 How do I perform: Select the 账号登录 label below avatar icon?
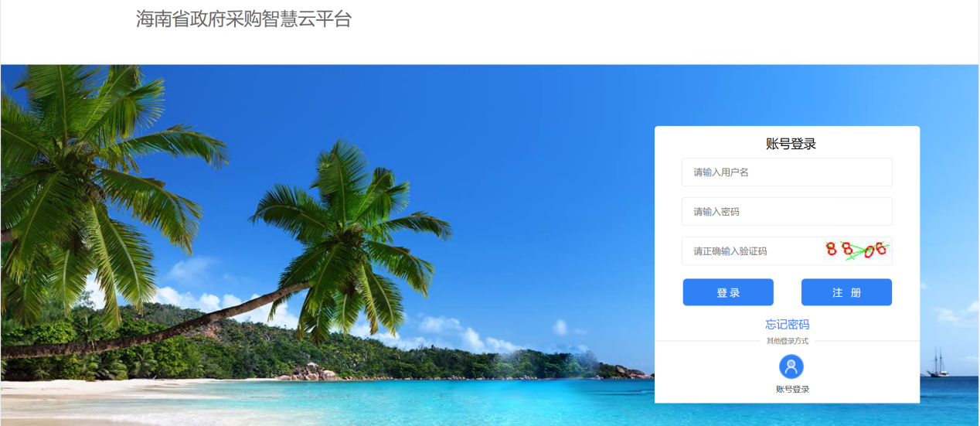pos(792,390)
